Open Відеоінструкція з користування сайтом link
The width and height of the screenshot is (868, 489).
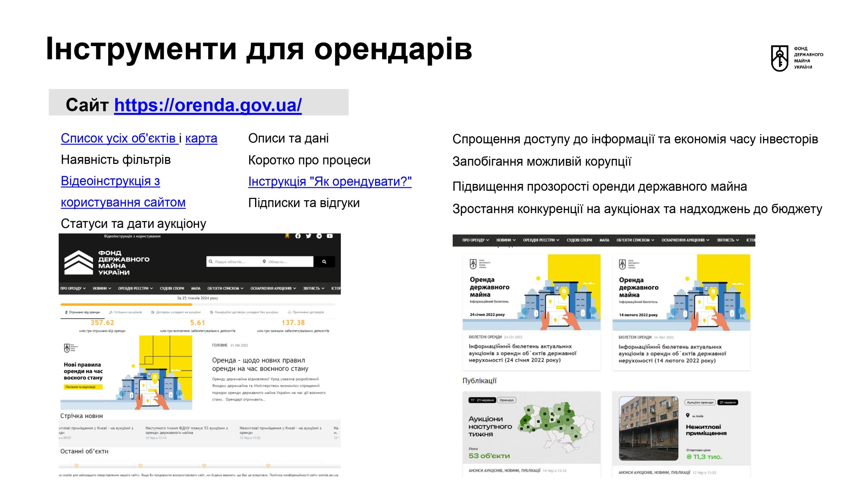123,192
